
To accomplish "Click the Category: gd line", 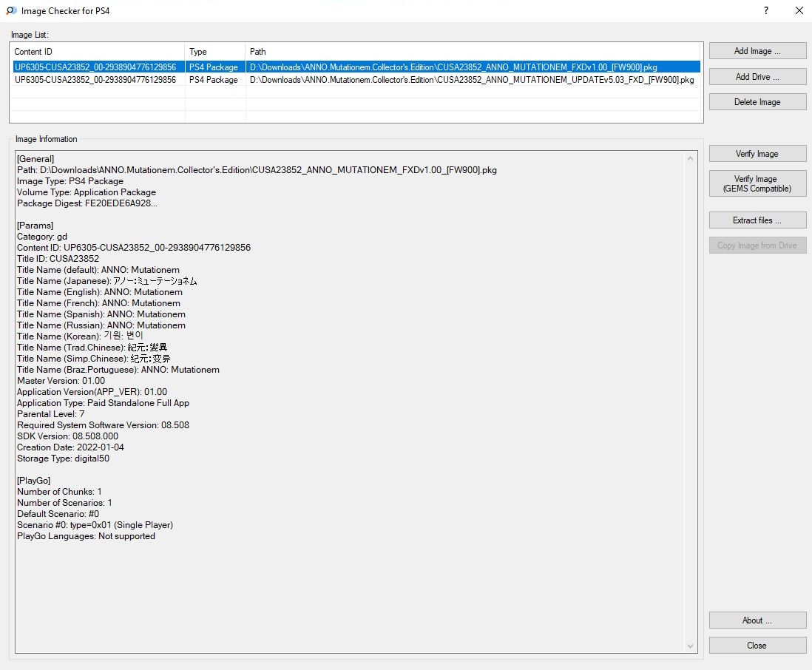I will pyautogui.click(x=42, y=237).
